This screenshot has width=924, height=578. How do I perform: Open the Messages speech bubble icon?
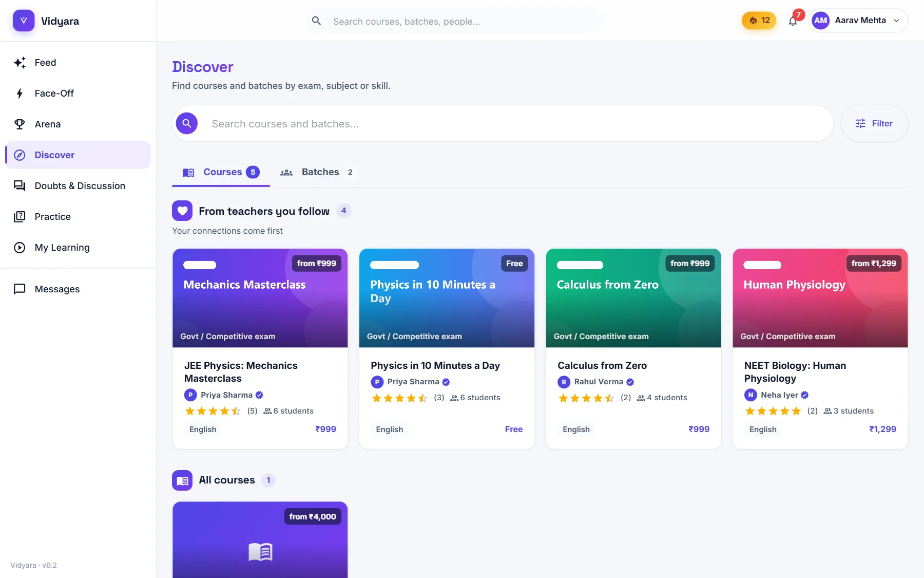tap(20, 289)
